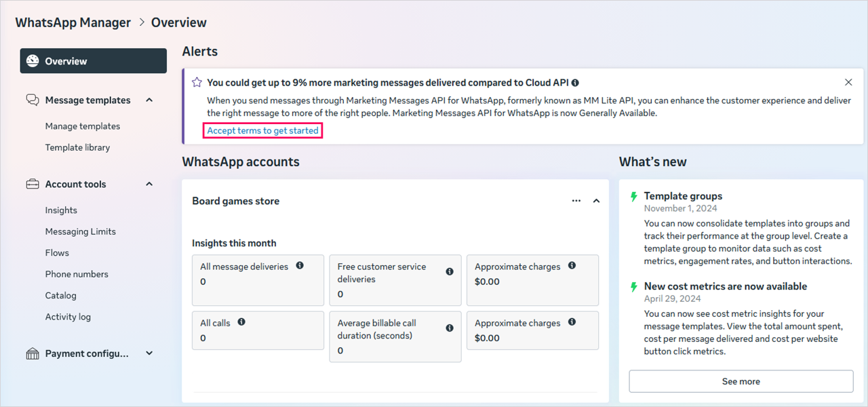This screenshot has height=407, width=868.
Task: Click the lightning icon beside Template groups
Action: pos(634,197)
